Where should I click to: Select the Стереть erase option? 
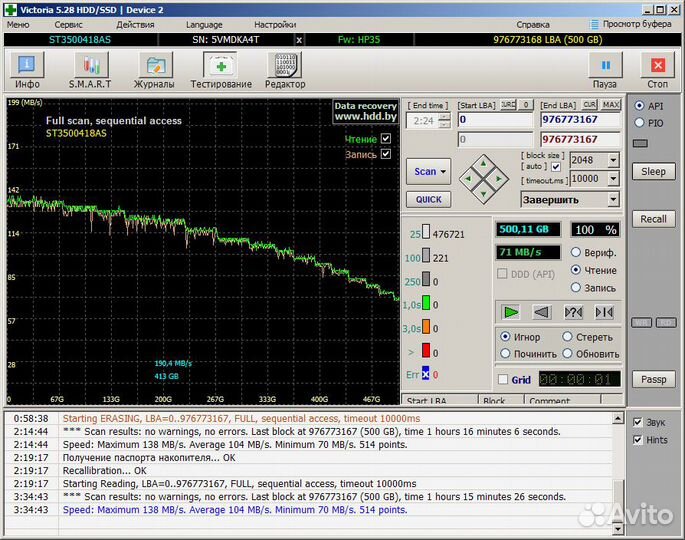click(x=567, y=337)
